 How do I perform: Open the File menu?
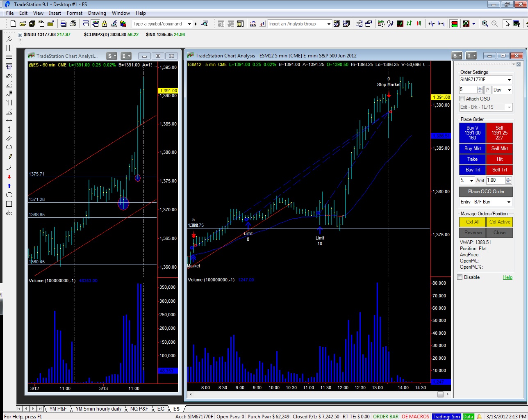point(10,13)
